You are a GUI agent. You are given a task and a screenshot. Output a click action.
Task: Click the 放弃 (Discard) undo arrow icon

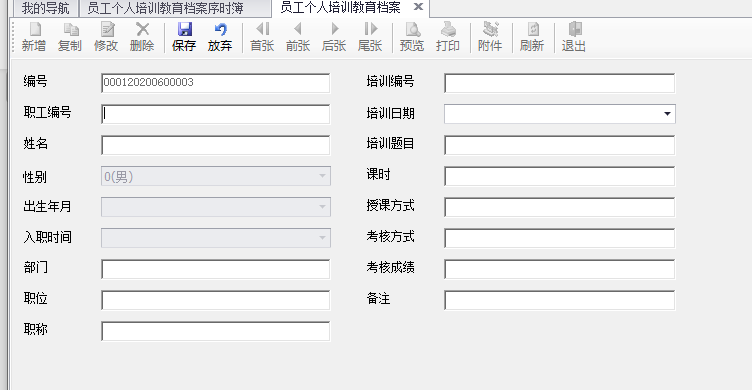coord(220,29)
